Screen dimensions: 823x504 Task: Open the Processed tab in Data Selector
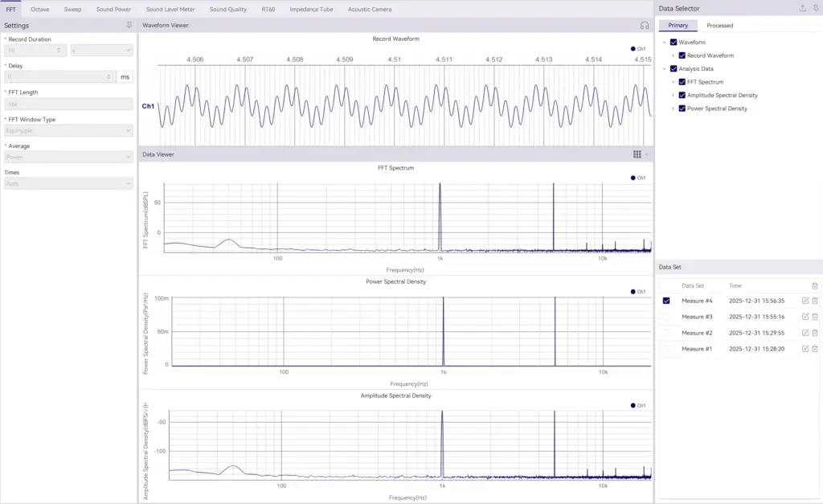point(719,25)
